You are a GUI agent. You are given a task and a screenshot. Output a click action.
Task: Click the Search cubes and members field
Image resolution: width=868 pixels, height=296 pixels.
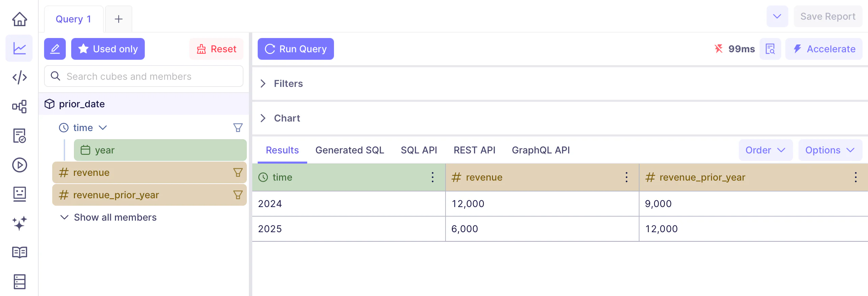[144, 76]
